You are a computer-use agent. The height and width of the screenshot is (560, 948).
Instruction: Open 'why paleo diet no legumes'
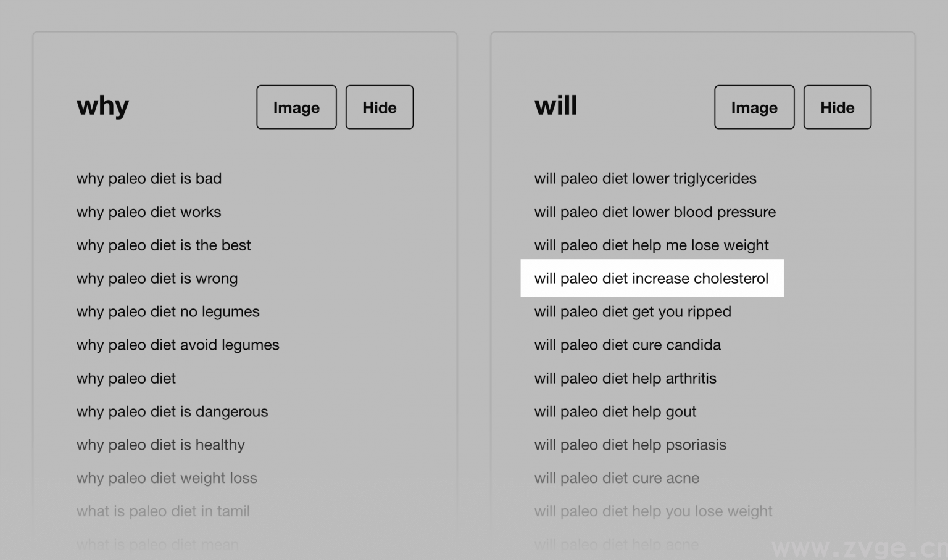[x=168, y=312]
